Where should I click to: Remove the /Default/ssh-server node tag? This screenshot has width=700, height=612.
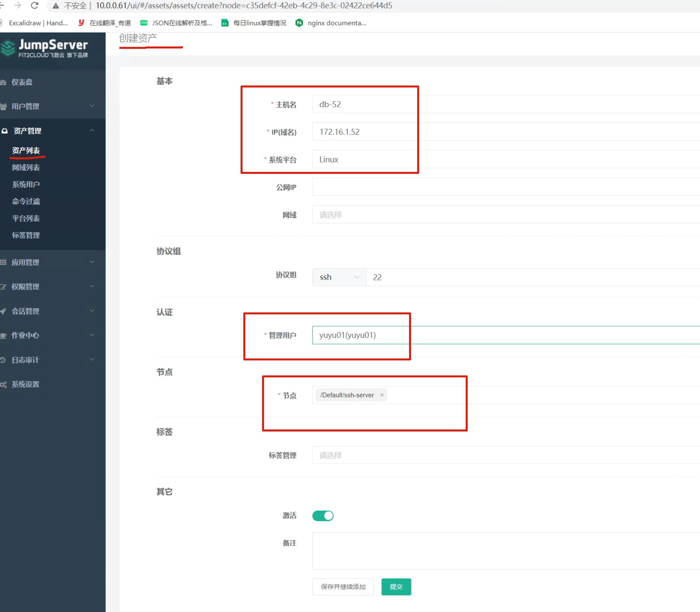(x=382, y=395)
